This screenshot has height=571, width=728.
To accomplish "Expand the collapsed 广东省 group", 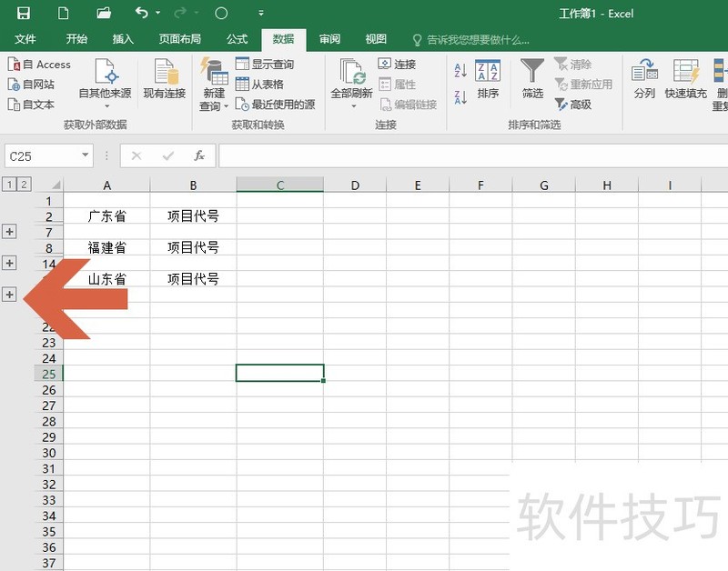I will 9,231.
